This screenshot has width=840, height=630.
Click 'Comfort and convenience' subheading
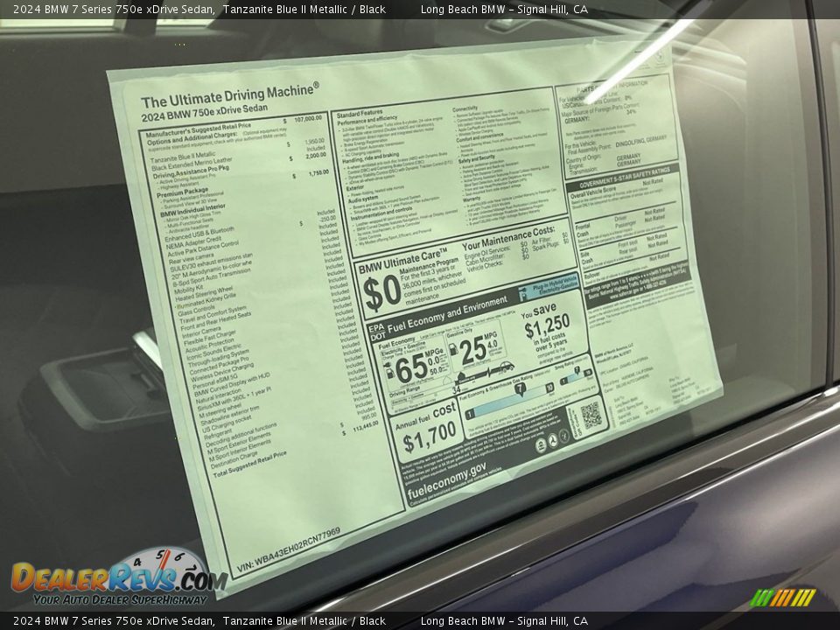[480, 136]
